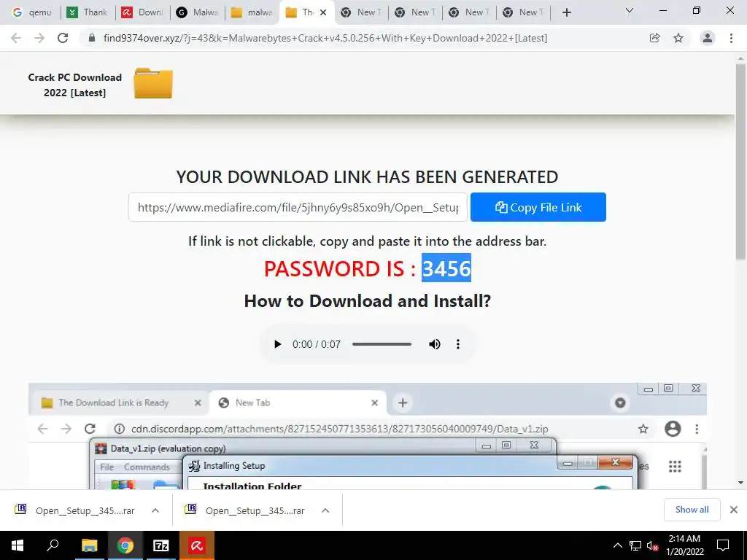
Task: Close the active 'Th' tab with its X
Action: tap(323, 12)
